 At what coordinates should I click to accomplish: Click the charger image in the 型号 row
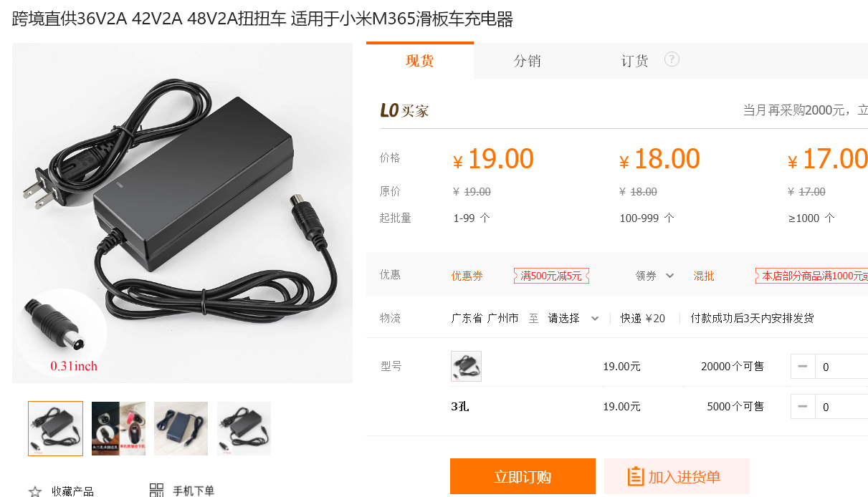(466, 366)
